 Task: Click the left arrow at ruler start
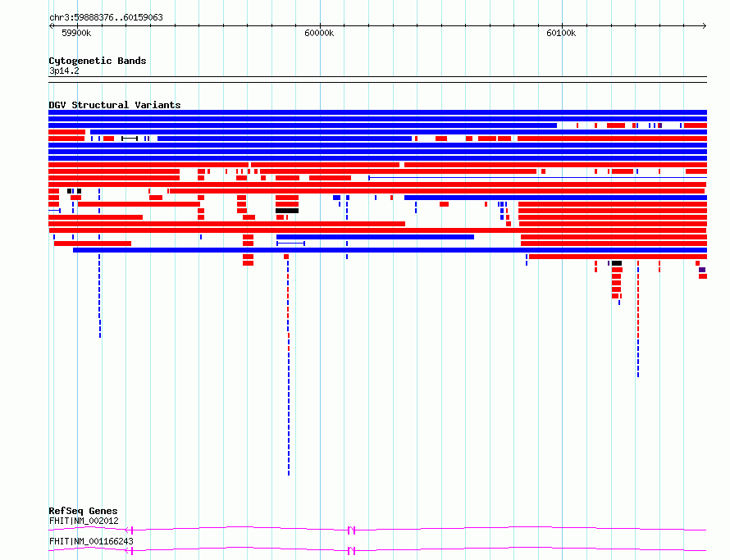click(x=51, y=26)
